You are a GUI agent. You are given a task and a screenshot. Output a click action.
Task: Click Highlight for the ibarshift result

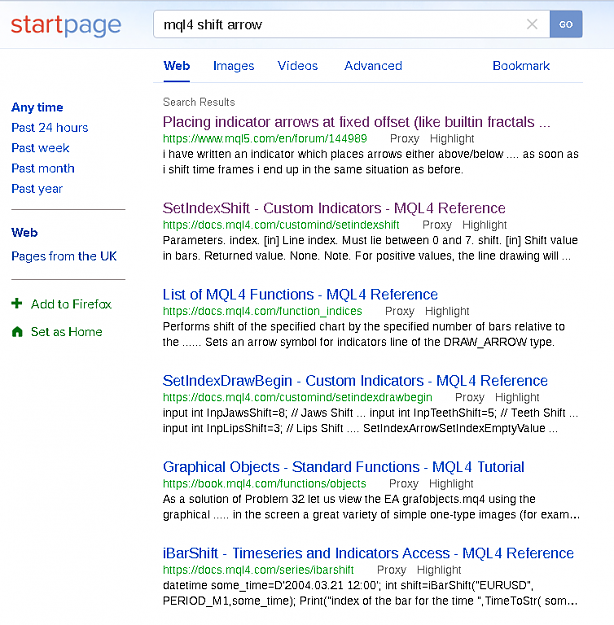(439, 570)
